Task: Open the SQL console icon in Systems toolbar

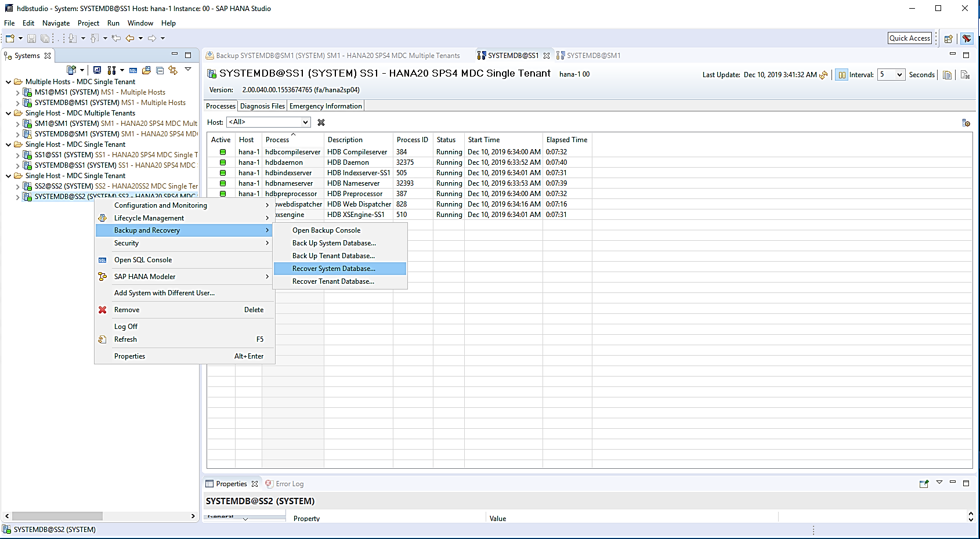Action: 133,70
